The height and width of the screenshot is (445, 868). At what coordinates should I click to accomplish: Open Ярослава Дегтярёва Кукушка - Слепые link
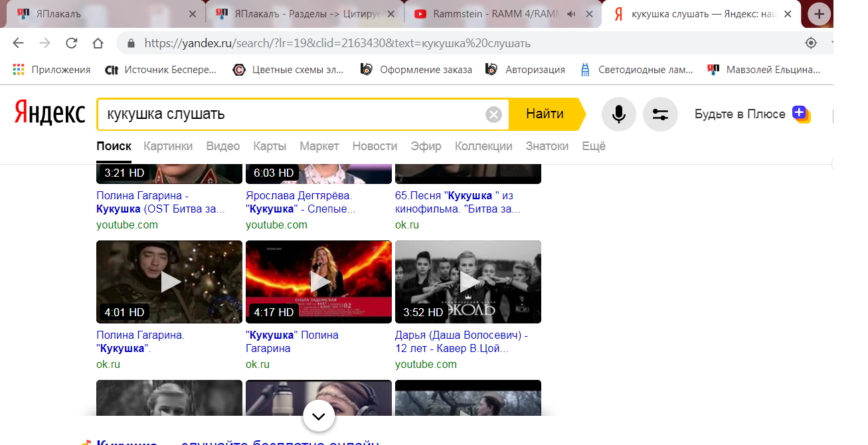tap(301, 203)
